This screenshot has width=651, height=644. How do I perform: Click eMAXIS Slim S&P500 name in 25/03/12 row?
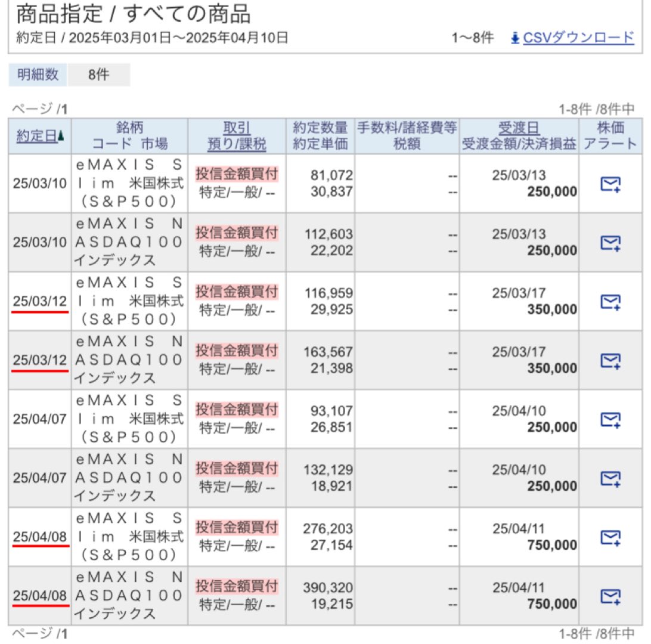[x=129, y=301]
